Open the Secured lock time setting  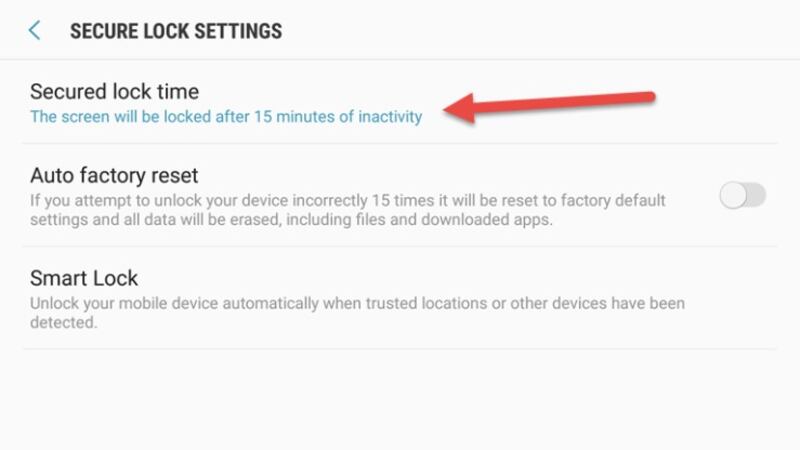(400, 103)
